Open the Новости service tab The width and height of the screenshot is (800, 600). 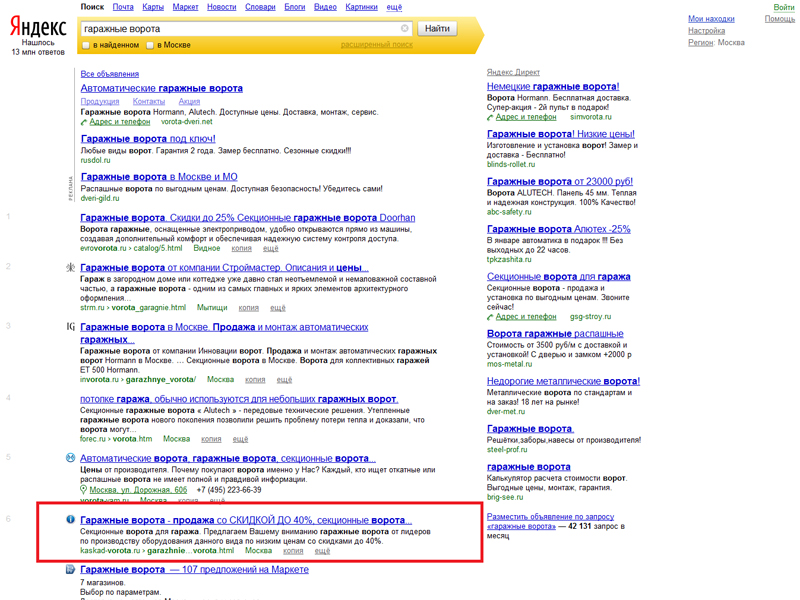tap(221, 7)
